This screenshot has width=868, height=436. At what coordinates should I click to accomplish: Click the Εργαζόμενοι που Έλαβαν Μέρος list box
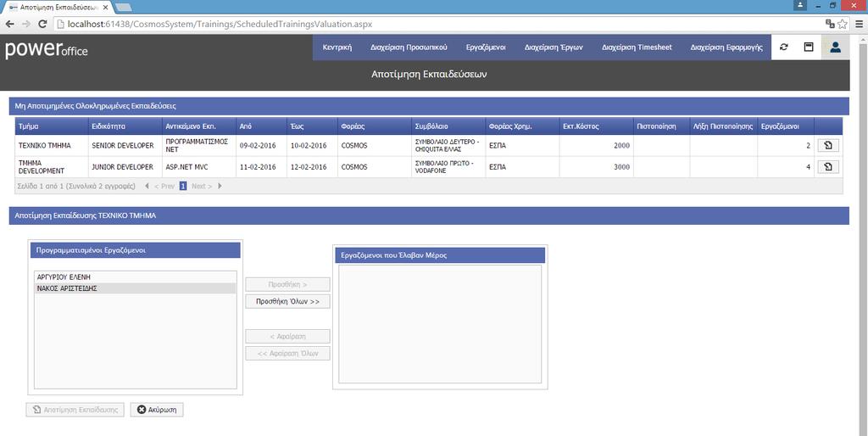click(x=440, y=324)
